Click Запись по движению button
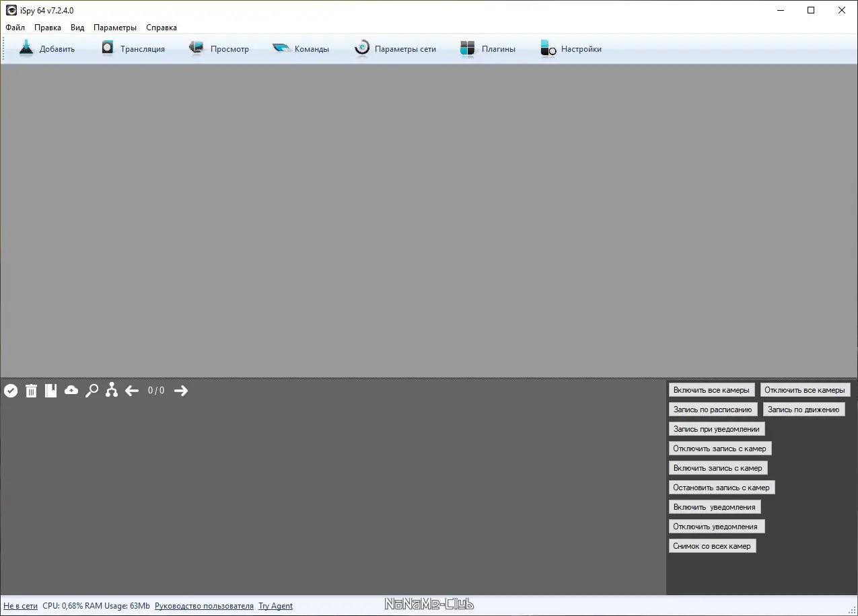The height and width of the screenshot is (616, 858). pyautogui.click(x=803, y=410)
